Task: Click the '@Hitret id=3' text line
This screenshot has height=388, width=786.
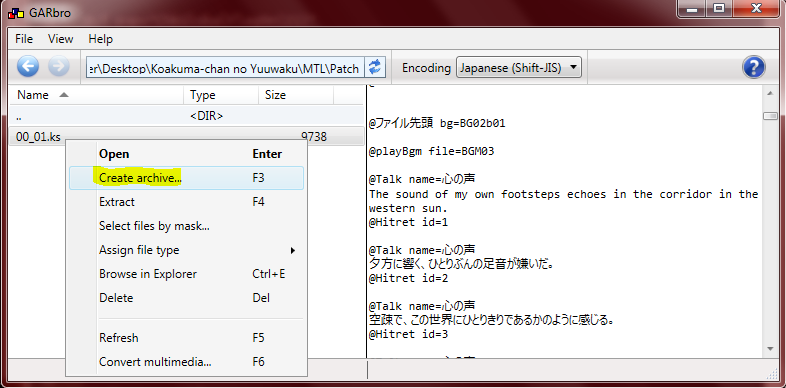Action: pyautogui.click(x=408, y=334)
